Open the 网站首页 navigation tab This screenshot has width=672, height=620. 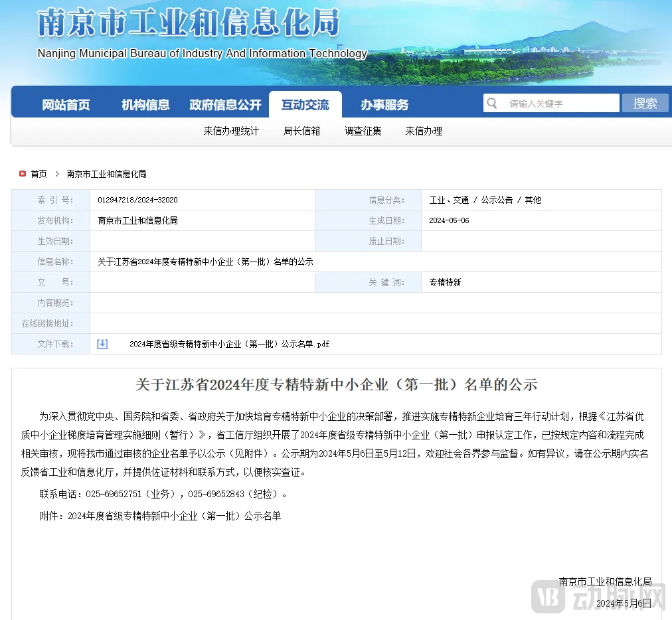click(66, 105)
